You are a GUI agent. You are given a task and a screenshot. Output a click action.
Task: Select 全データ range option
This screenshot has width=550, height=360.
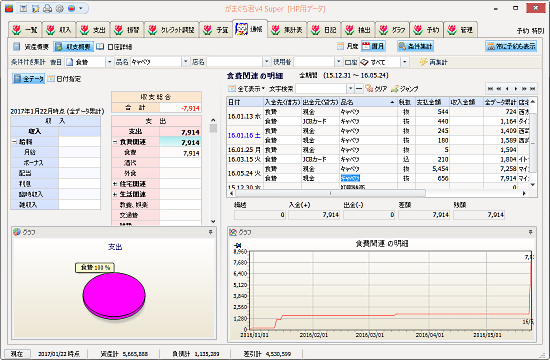click(x=29, y=79)
